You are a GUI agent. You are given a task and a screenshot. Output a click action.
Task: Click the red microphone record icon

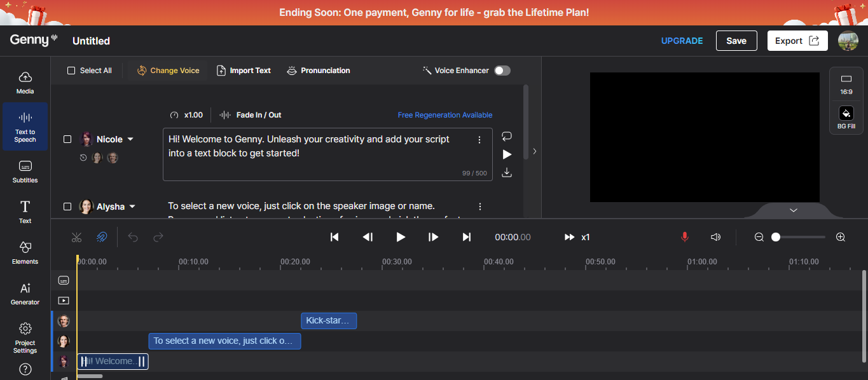point(684,237)
